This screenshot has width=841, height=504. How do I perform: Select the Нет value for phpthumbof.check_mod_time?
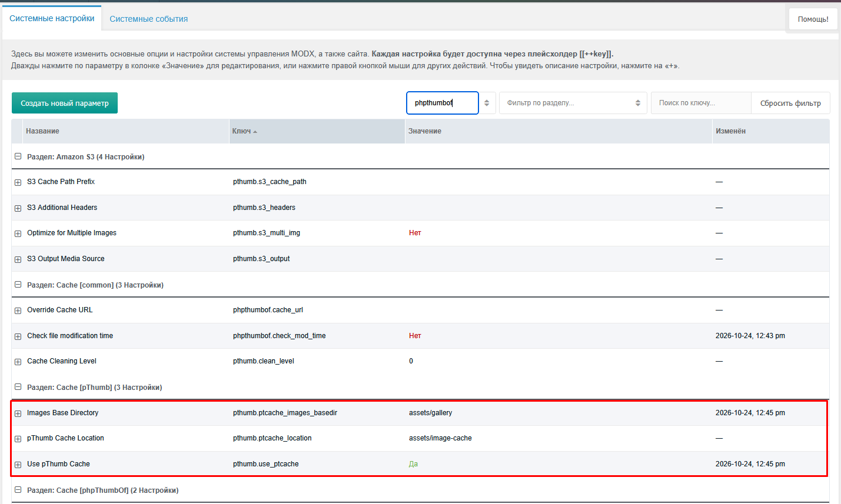pos(415,336)
